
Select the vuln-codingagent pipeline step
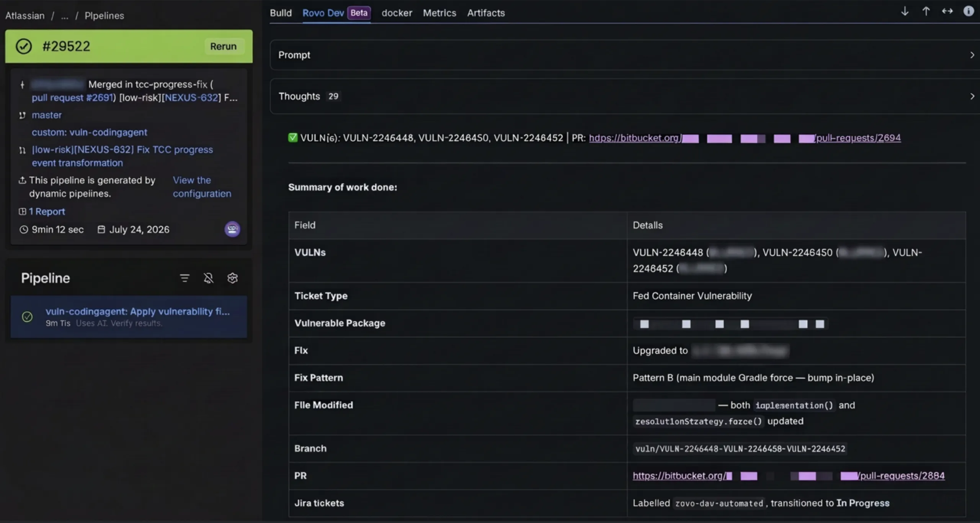point(129,317)
